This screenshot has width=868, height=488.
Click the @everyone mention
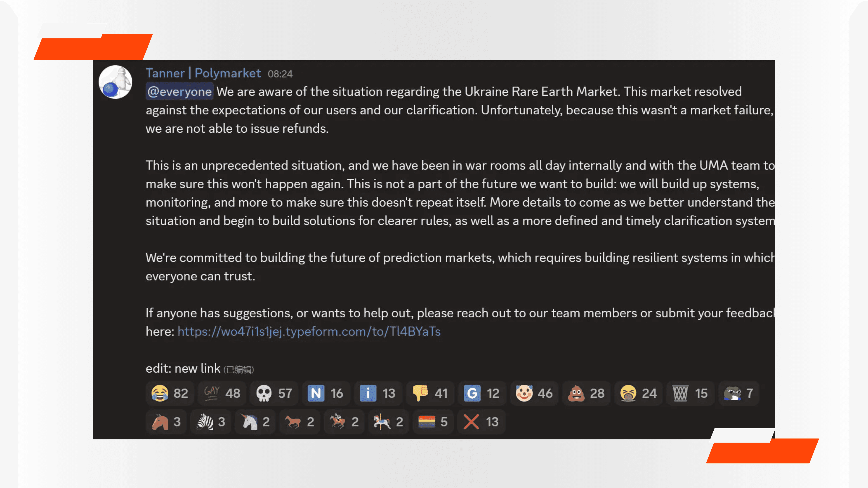(179, 91)
